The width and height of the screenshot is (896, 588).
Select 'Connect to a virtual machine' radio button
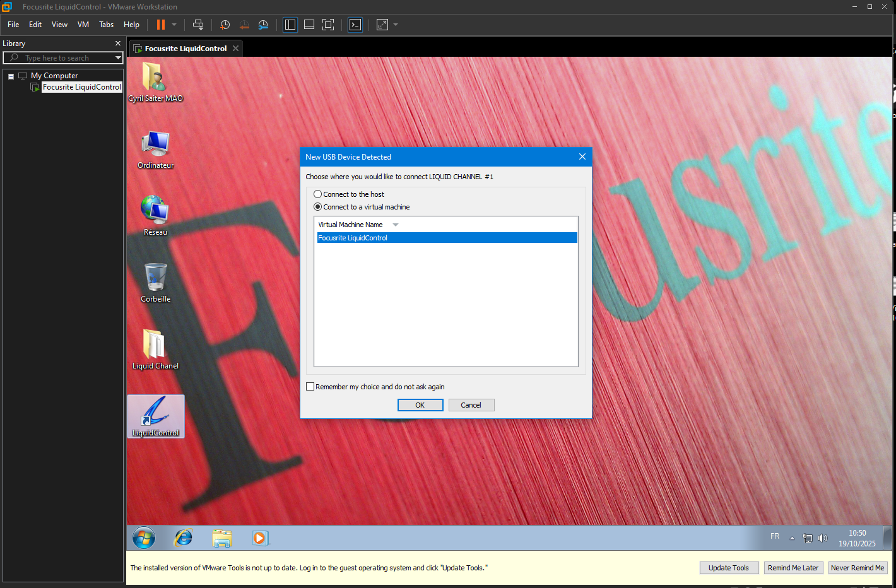click(318, 207)
